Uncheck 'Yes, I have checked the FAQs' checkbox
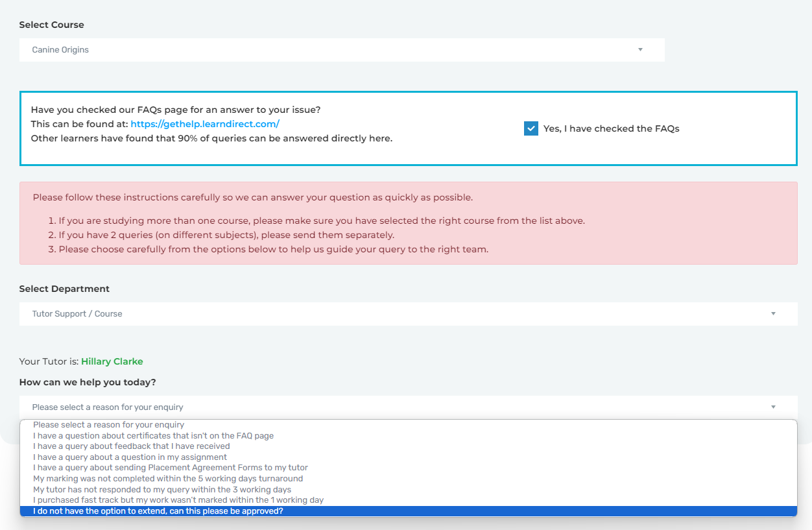The image size is (812, 530). (x=531, y=128)
